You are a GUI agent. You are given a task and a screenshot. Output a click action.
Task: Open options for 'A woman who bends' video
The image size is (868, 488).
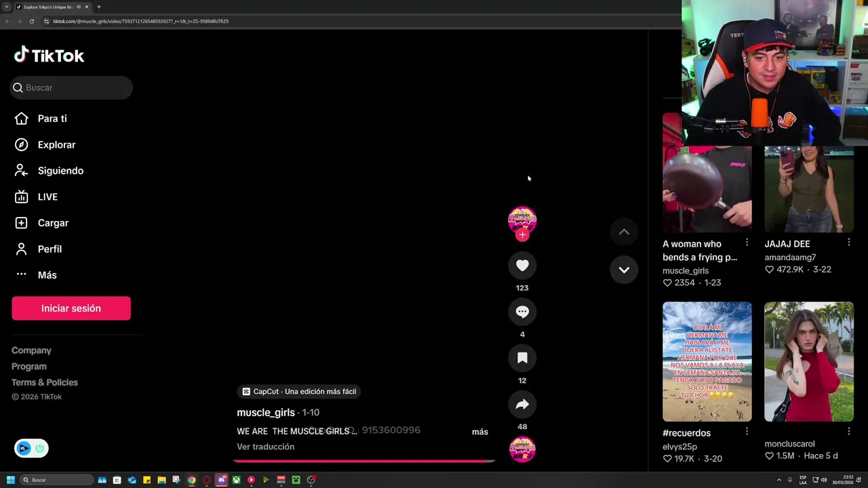(747, 242)
